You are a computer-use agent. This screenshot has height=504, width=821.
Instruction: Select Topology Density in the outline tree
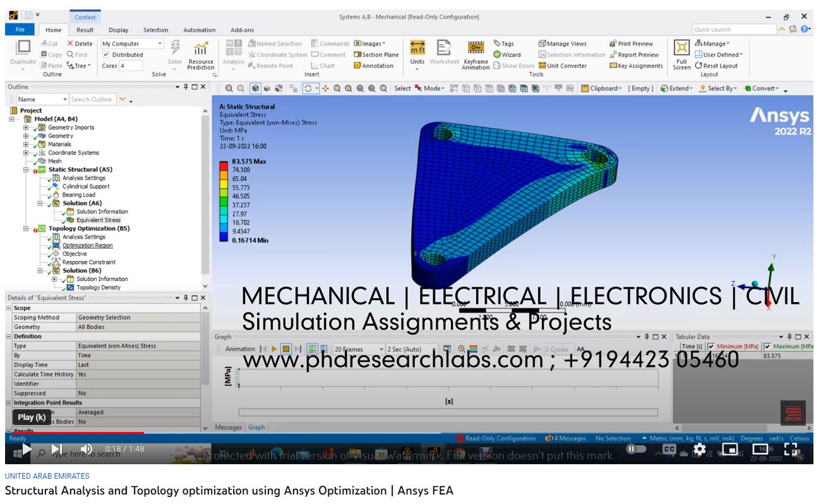[x=99, y=287]
